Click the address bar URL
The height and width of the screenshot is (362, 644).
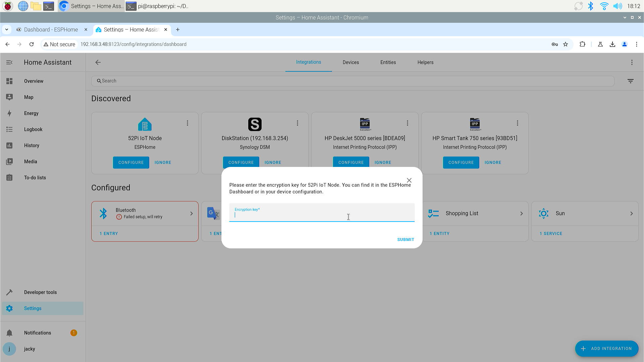[x=133, y=44]
